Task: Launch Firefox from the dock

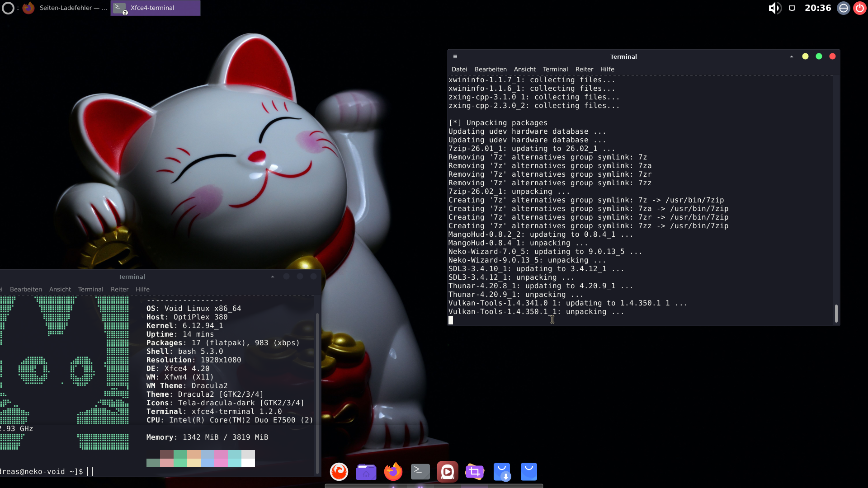Action: tap(393, 472)
